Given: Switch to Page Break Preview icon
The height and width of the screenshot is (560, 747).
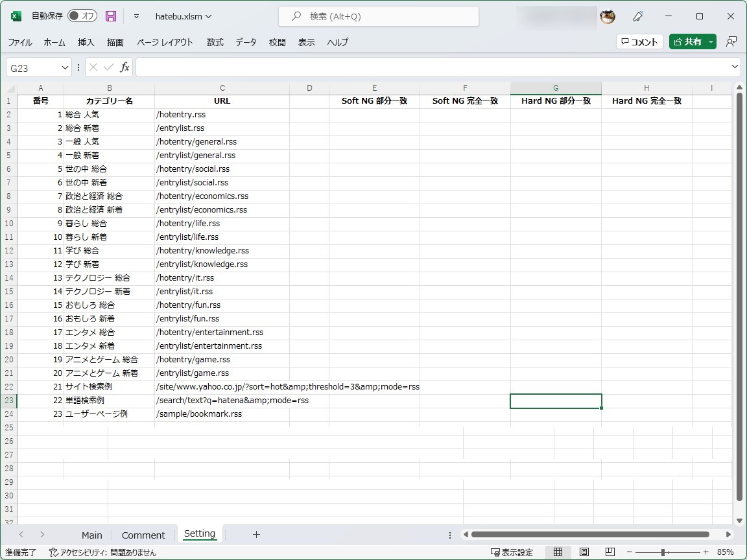Looking at the screenshot, I should [610, 552].
